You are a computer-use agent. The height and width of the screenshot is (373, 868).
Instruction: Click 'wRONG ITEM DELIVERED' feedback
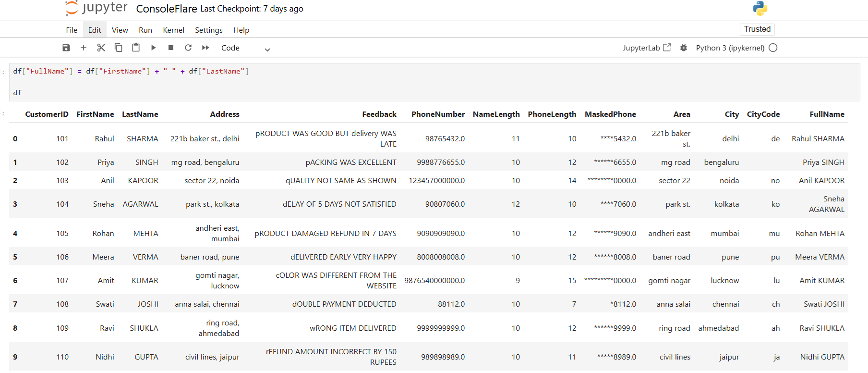353,328
